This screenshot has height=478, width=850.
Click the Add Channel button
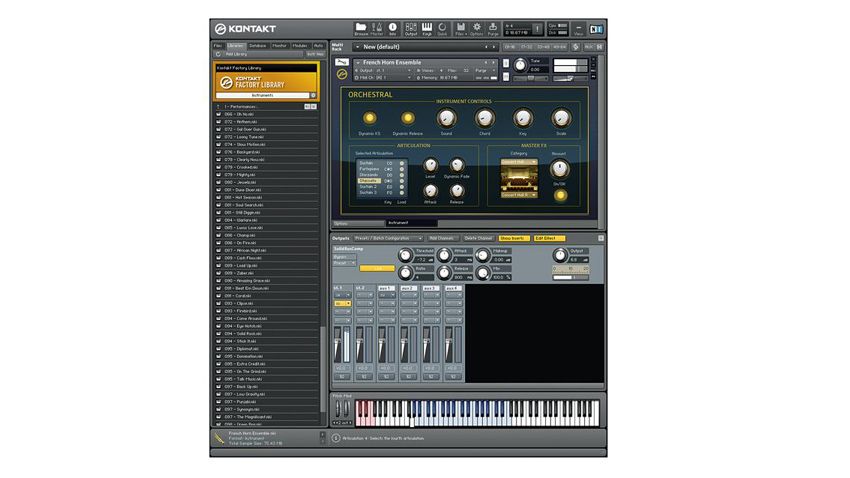click(x=441, y=238)
